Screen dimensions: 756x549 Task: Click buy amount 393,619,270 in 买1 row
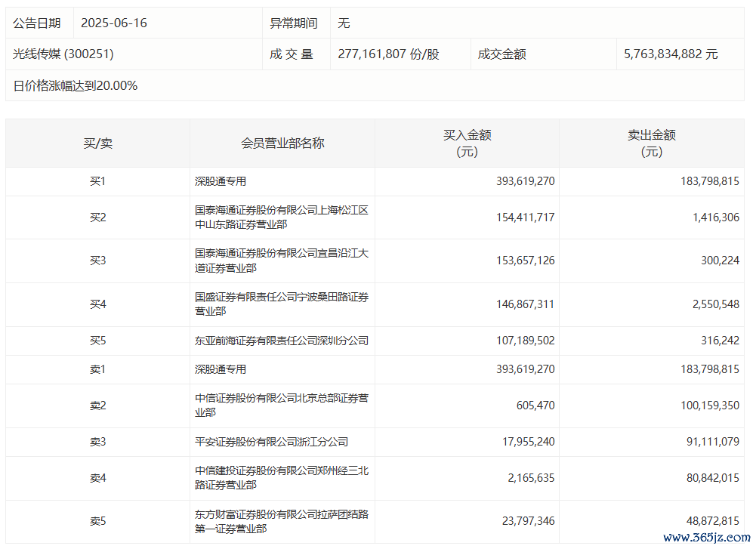525,181
